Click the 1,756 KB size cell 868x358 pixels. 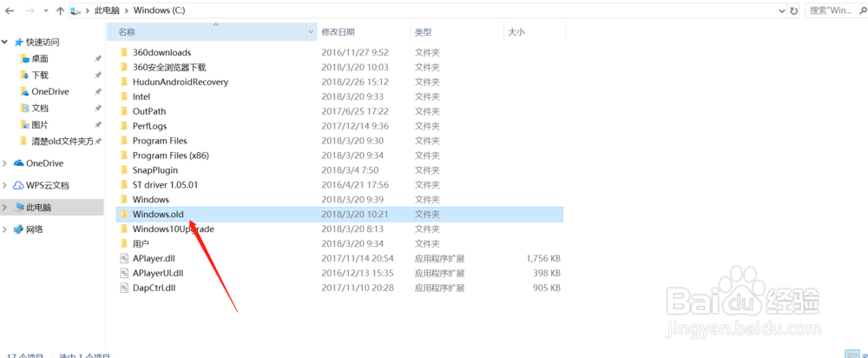(x=542, y=258)
